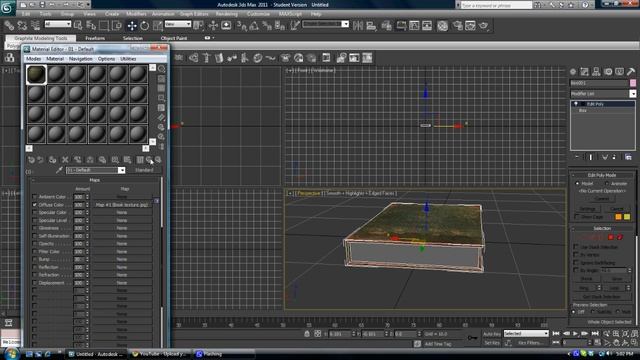
Task: Switch to the Object Paint ribbon tab
Action: click(173, 38)
